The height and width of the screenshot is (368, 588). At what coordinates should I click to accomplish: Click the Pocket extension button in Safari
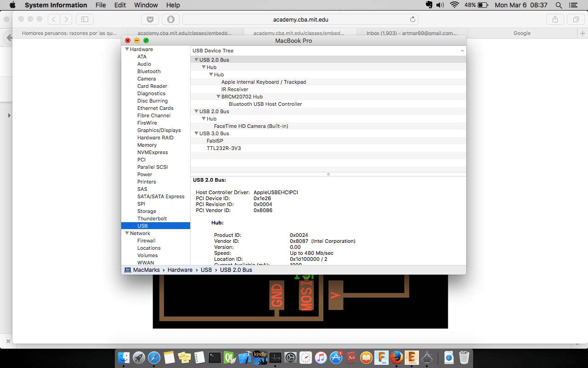click(150, 19)
